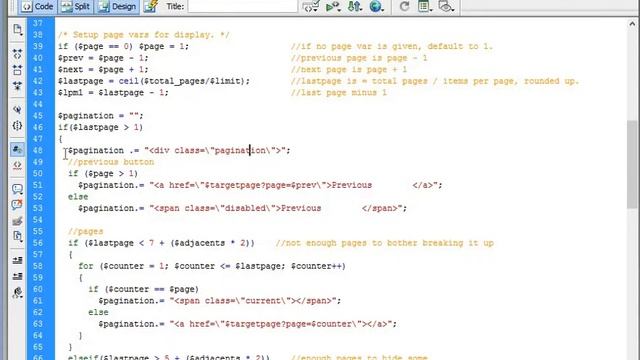Screen dimensions: 640x360
Task: Click the 'else' keyword on line 62
Action: pos(98,312)
